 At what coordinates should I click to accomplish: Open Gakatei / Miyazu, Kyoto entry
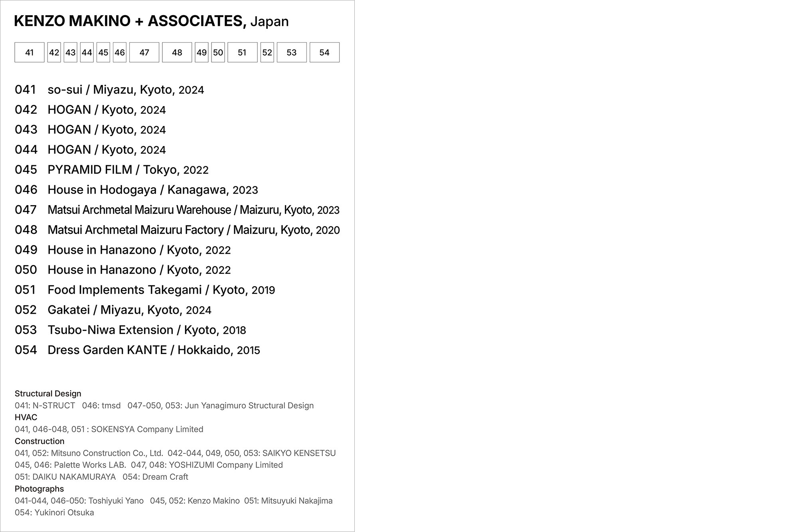[x=129, y=310]
